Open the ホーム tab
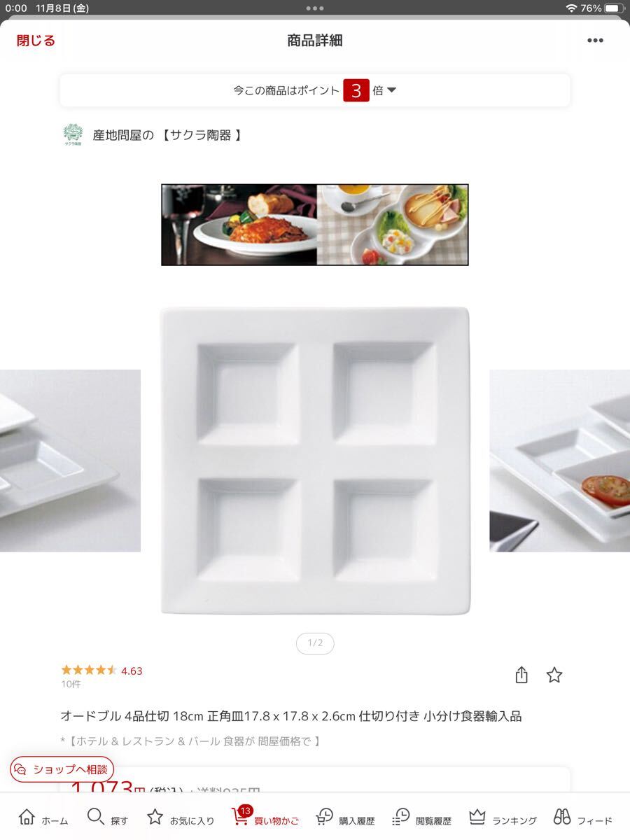 (x=43, y=818)
